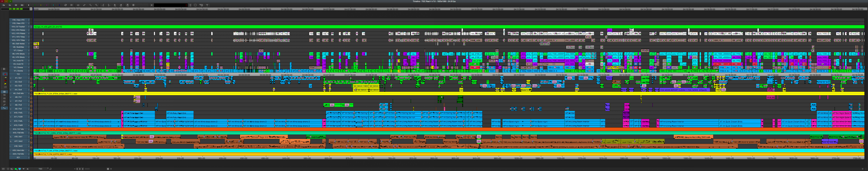Click the circle record icon in toolbar
The width and height of the screenshot is (868, 171).
195,5
